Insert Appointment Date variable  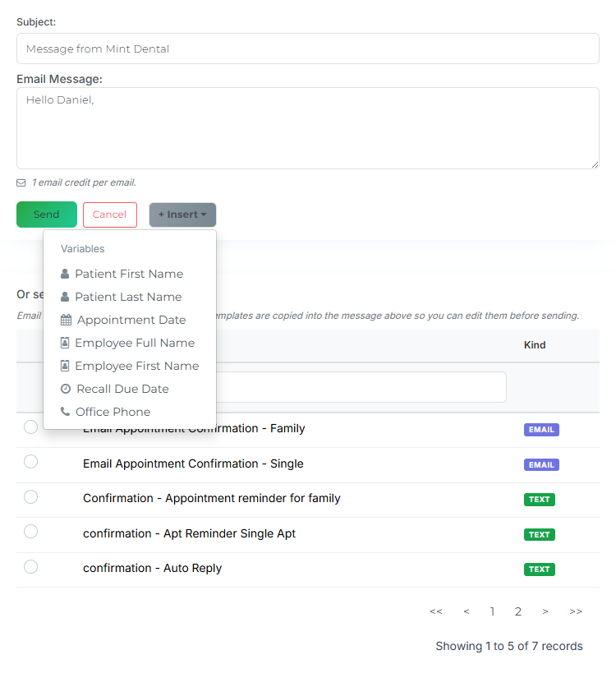tap(130, 320)
